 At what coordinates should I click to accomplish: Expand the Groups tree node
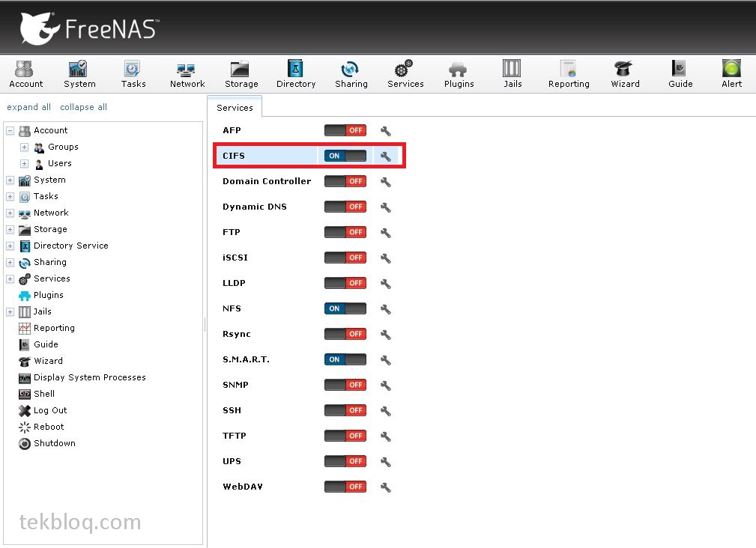(24, 147)
